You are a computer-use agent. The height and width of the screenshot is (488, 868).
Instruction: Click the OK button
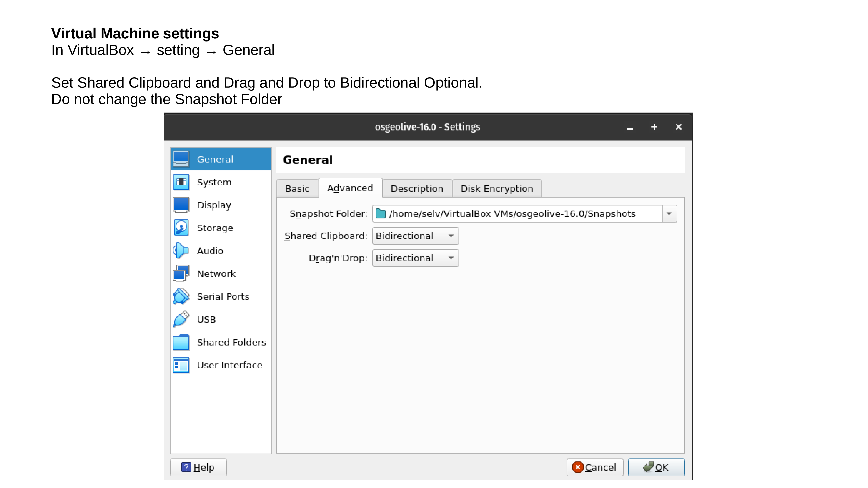(656, 467)
